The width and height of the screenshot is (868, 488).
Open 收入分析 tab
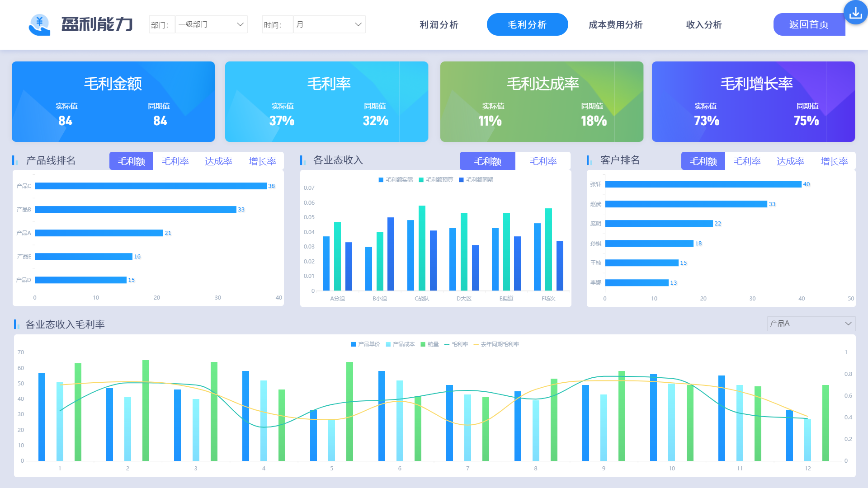(x=703, y=25)
